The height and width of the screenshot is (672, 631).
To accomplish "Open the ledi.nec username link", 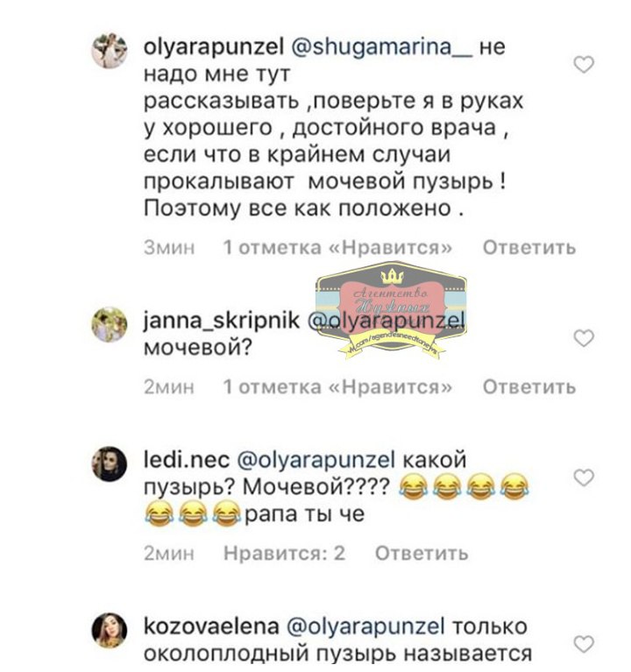I will tap(187, 460).
